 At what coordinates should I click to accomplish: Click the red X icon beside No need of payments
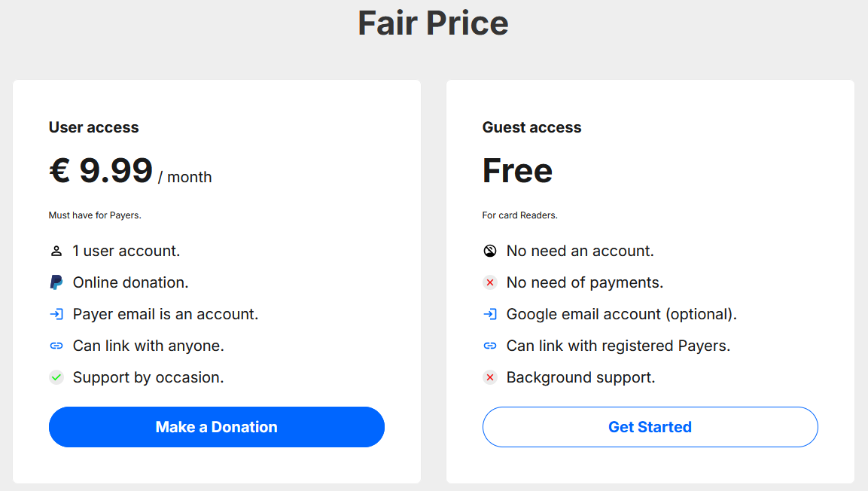[489, 282]
